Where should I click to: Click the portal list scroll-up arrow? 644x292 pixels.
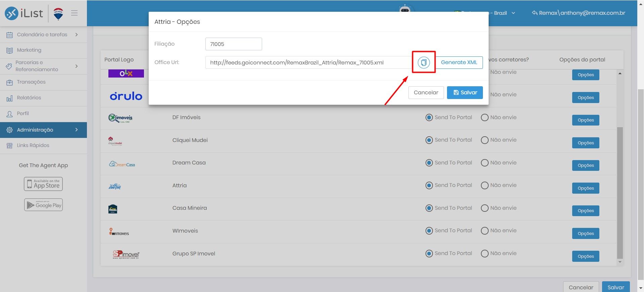click(620, 74)
